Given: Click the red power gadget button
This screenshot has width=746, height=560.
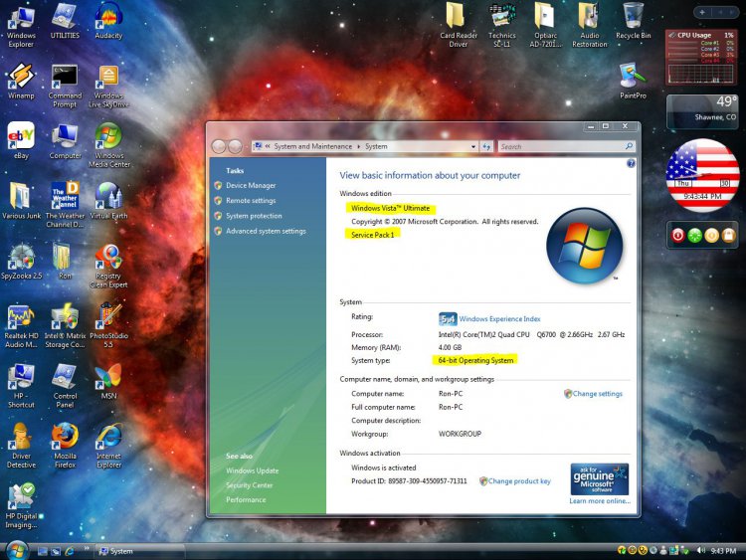Looking at the screenshot, I should [x=678, y=235].
